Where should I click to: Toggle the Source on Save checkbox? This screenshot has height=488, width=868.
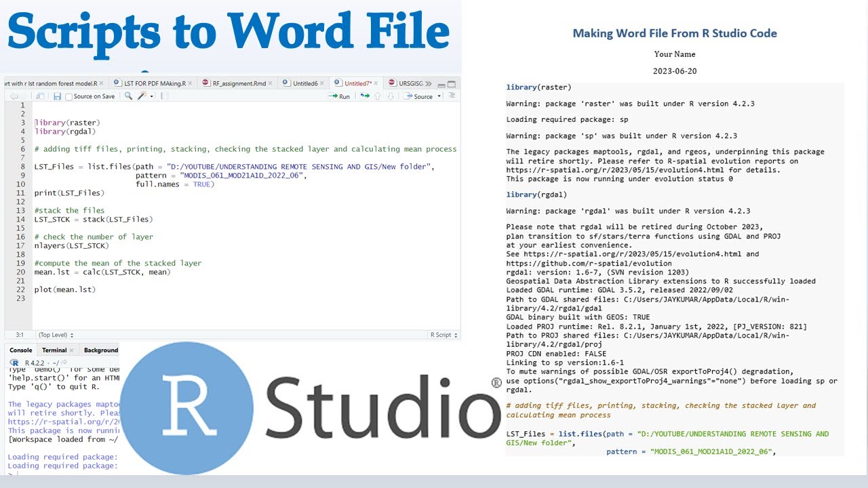[x=68, y=97]
